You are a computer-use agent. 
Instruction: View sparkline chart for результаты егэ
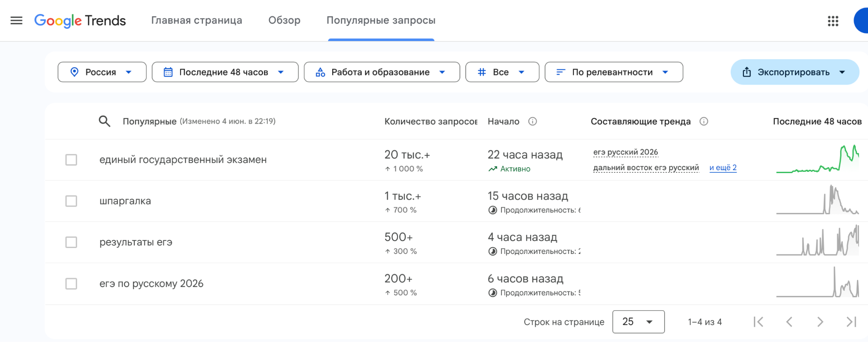pyautogui.click(x=818, y=240)
